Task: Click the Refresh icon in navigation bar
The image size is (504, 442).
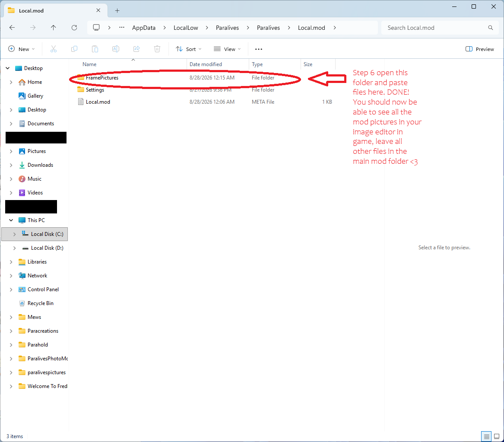Action: 74,28
